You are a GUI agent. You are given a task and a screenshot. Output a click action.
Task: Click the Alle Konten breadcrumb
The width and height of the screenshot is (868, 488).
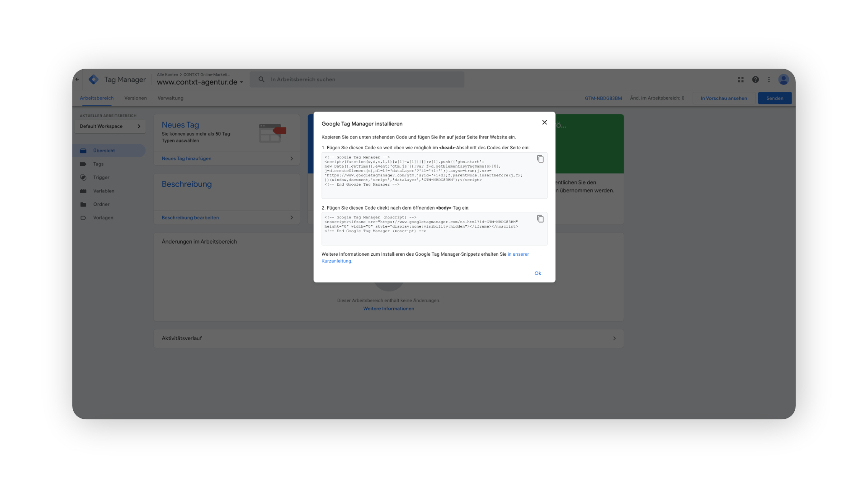[167, 75]
